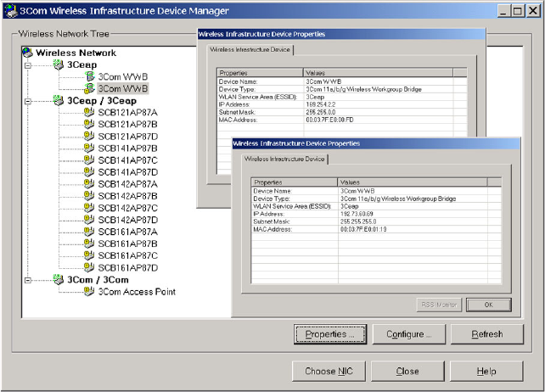The width and height of the screenshot is (545, 392).
Task: Click the back dialog's Values column header
Action: click(x=378, y=73)
